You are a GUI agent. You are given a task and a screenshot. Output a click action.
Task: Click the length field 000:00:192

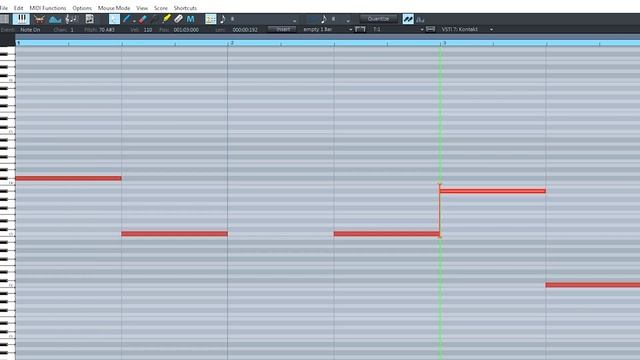[x=245, y=30]
